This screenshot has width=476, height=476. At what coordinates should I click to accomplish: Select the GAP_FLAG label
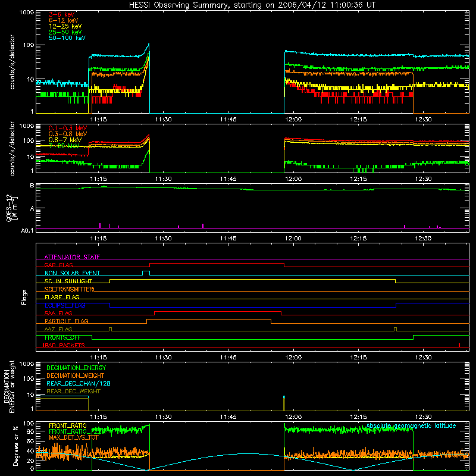tap(58, 265)
